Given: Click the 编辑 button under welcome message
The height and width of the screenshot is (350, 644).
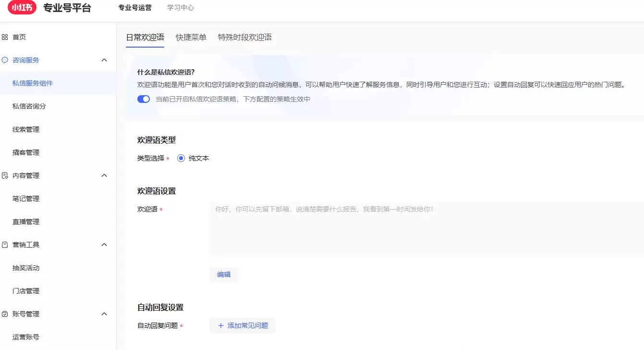Looking at the screenshot, I should pyautogui.click(x=224, y=275).
